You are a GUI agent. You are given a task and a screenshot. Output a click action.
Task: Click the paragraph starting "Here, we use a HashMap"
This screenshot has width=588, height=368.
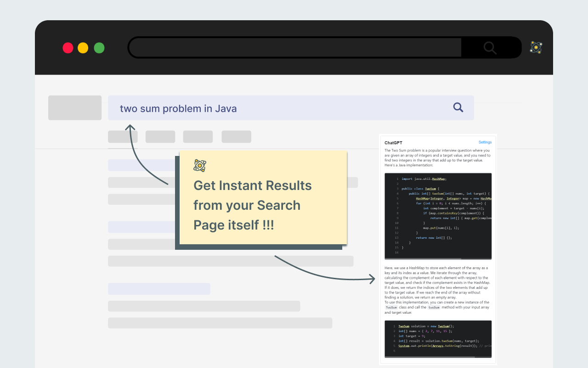tap(437, 282)
